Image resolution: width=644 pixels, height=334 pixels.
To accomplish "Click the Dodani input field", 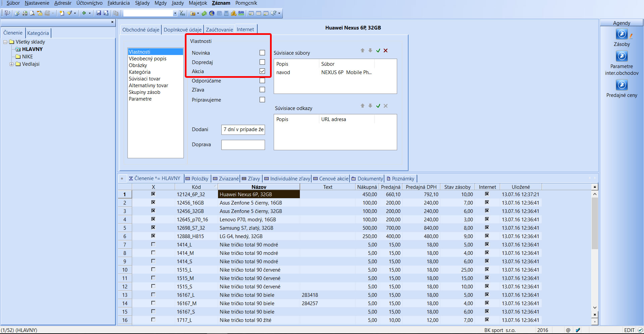I will 243,129.
